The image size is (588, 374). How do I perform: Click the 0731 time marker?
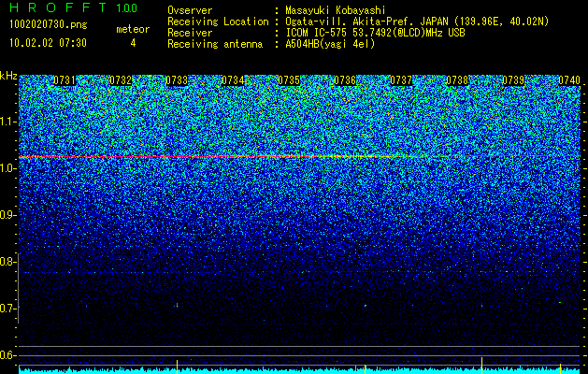click(x=65, y=80)
